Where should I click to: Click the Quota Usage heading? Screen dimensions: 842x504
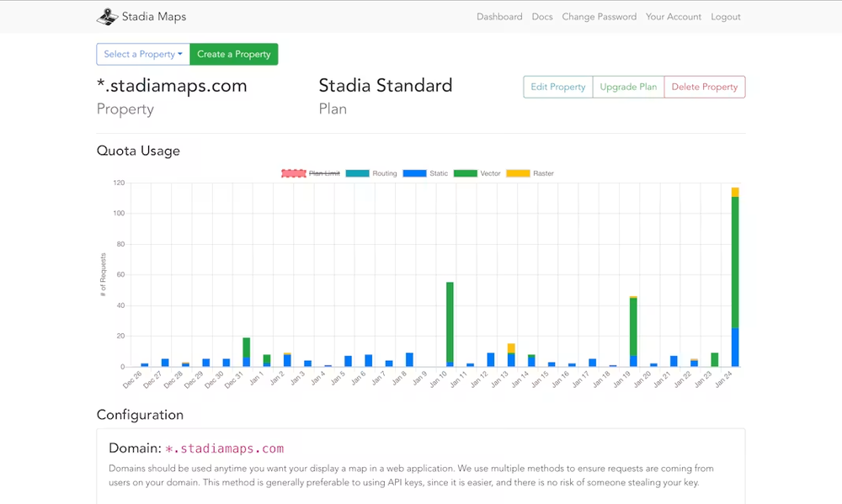[138, 151]
